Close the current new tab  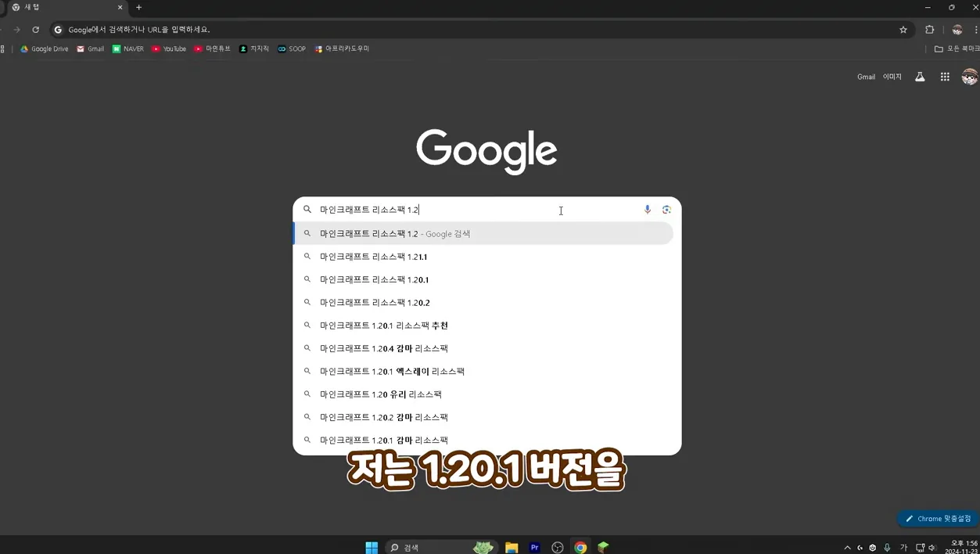coord(120,7)
